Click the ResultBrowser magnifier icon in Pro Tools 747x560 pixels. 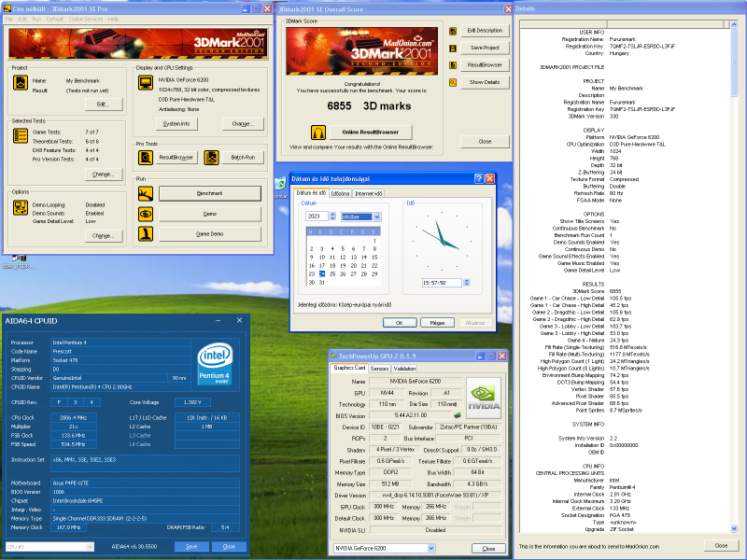146,157
